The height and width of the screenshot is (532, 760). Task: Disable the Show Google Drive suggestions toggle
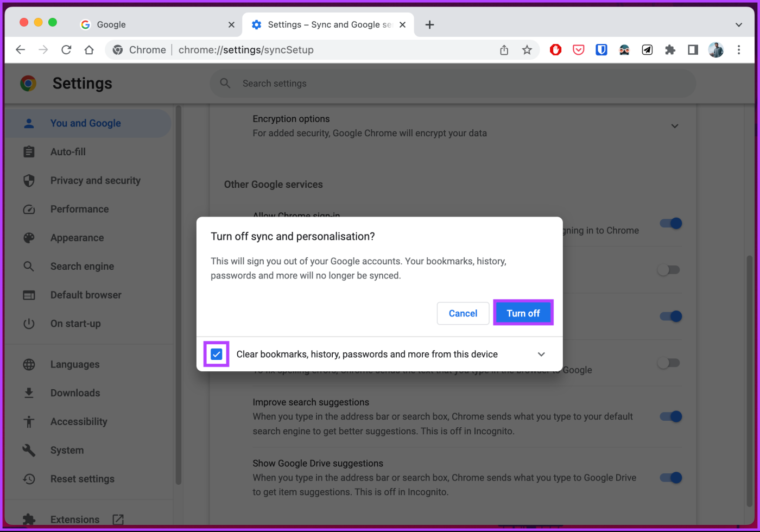(672, 478)
